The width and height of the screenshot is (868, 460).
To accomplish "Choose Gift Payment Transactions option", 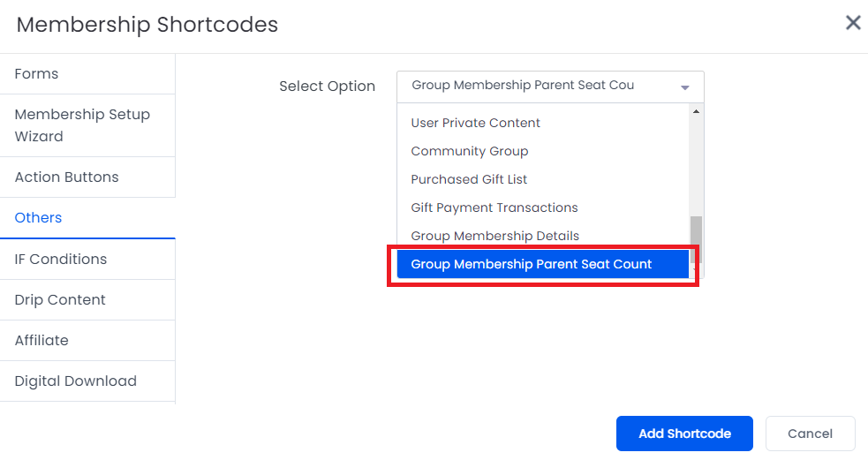I will point(494,207).
